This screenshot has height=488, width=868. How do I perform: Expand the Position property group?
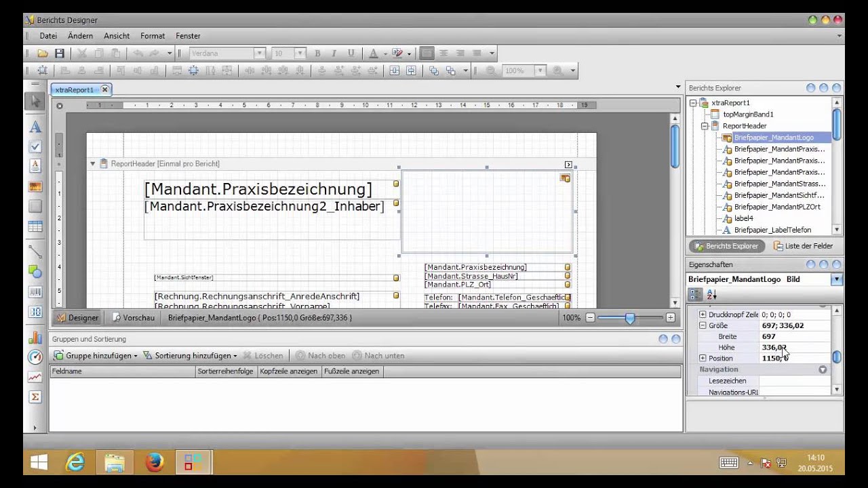pyautogui.click(x=703, y=358)
